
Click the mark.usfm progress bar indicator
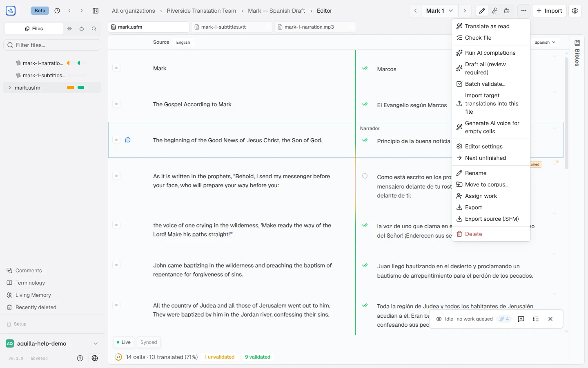click(x=77, y=88)
